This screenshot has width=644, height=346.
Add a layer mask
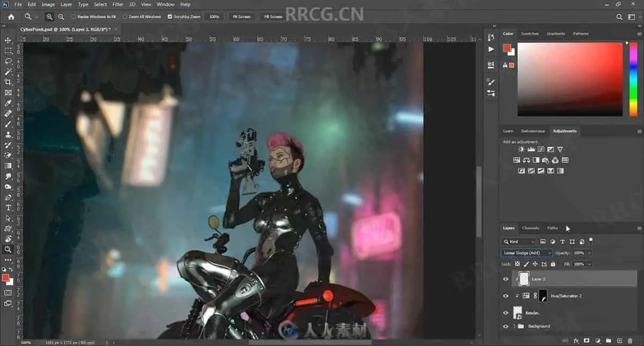[587, 340]
